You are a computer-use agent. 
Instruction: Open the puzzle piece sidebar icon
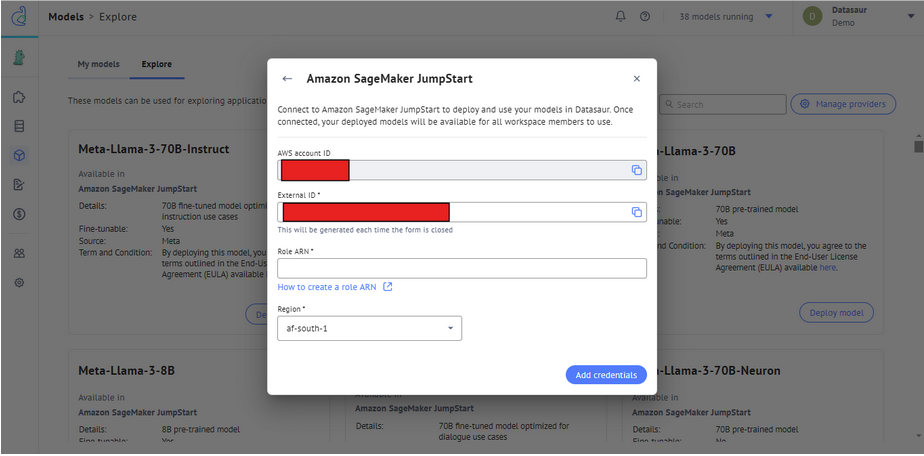click(19, 97)
